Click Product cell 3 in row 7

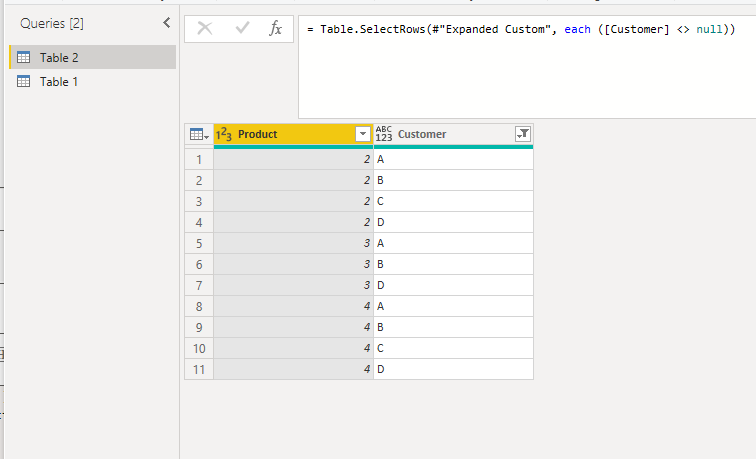coord(294,285)
